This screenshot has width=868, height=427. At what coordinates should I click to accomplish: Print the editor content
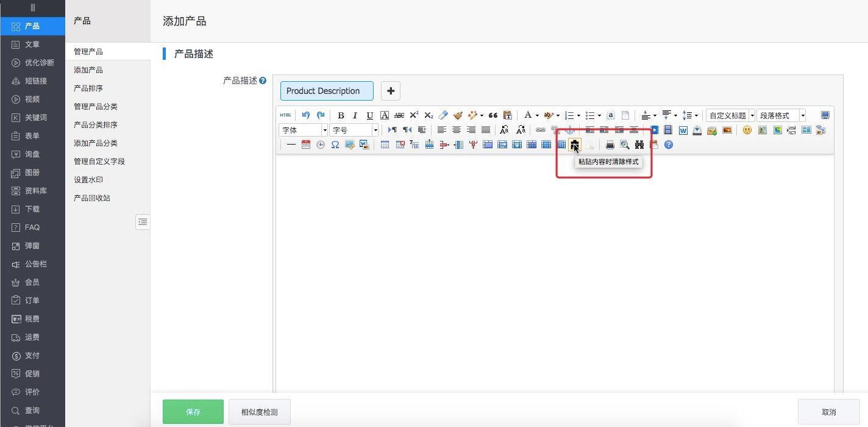(610, 144)
